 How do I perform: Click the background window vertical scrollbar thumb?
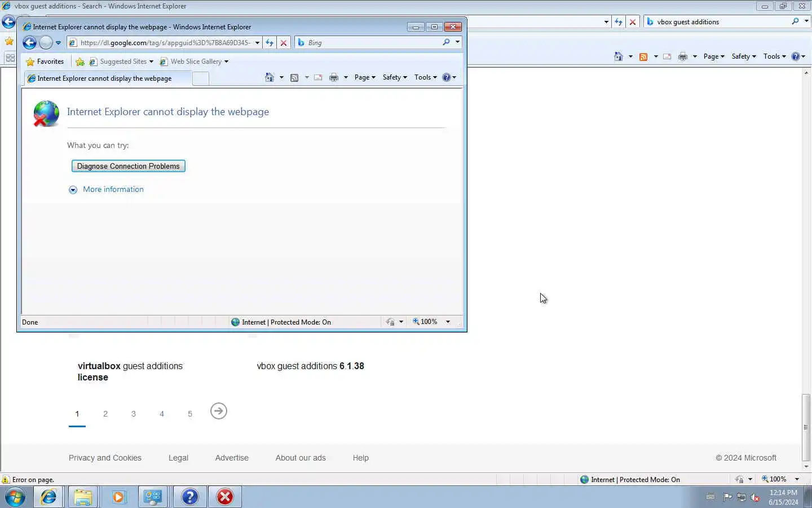pos(806,427)
